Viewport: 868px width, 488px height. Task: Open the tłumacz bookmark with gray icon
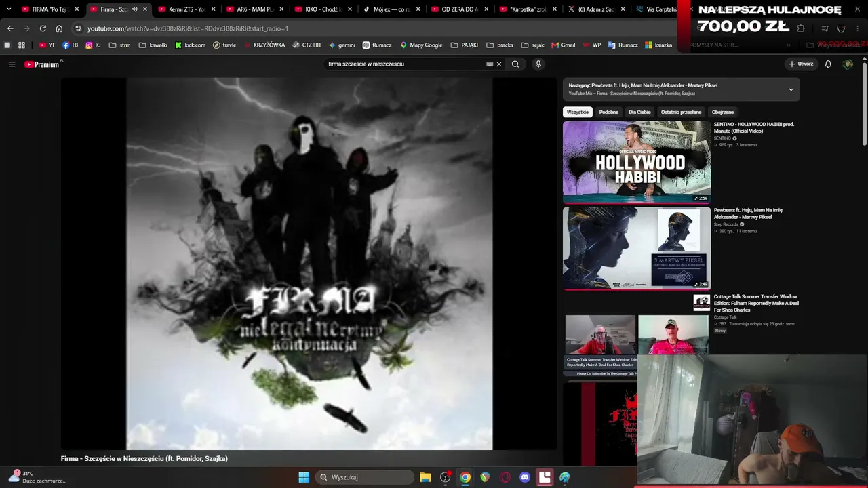(x=377, y=45)
